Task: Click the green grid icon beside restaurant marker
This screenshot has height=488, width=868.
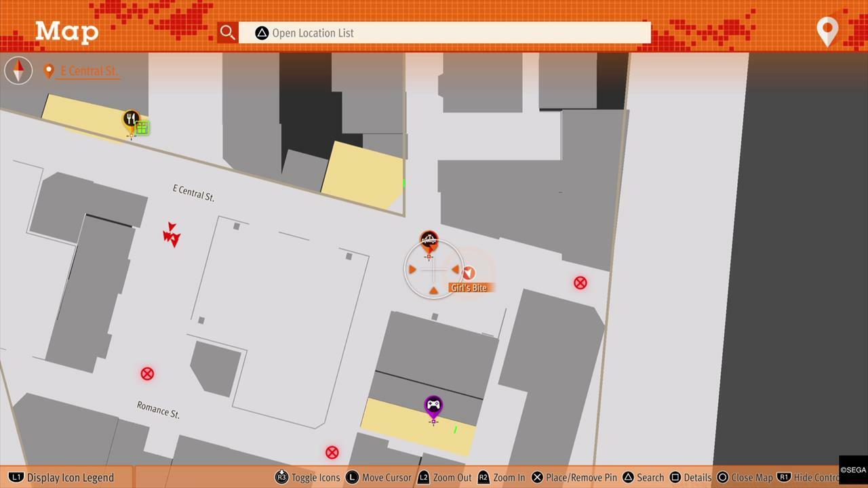Action: point(142,127)
